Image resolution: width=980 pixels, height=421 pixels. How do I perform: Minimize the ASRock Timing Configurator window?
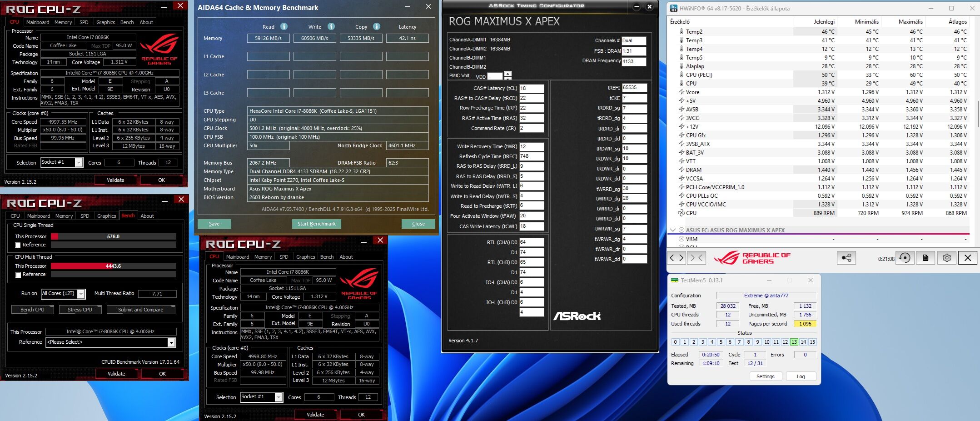click(637, 6)
